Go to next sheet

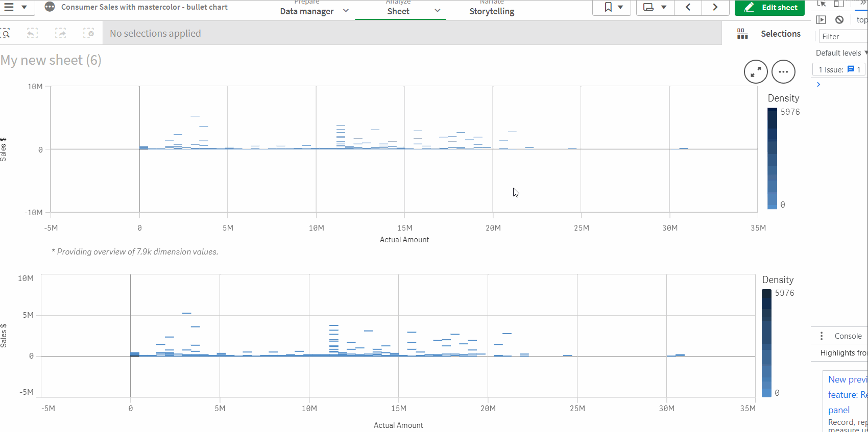[715, 7]
